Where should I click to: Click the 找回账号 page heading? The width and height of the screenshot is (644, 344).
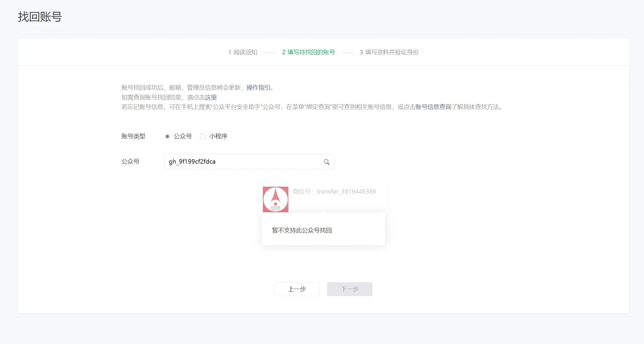click(x=40, y=17)
